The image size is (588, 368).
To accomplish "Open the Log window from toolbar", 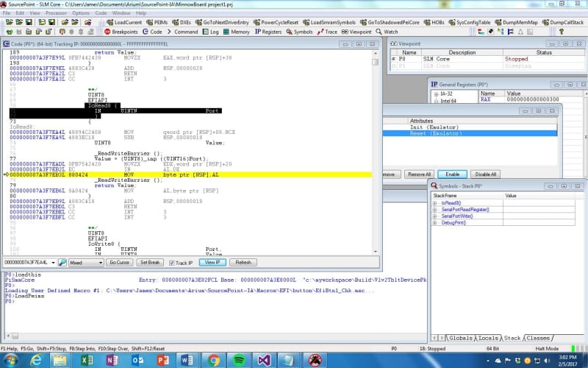I will (x=210, y=32).
